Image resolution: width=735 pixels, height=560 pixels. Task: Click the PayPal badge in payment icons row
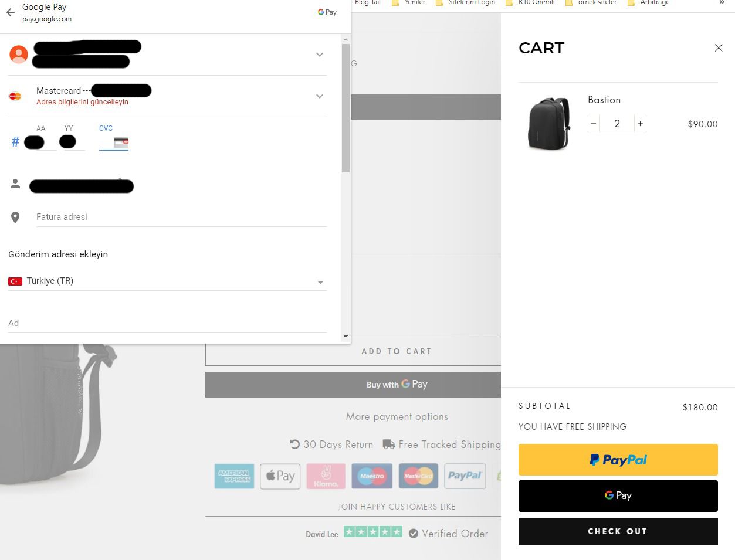[465, 476]
